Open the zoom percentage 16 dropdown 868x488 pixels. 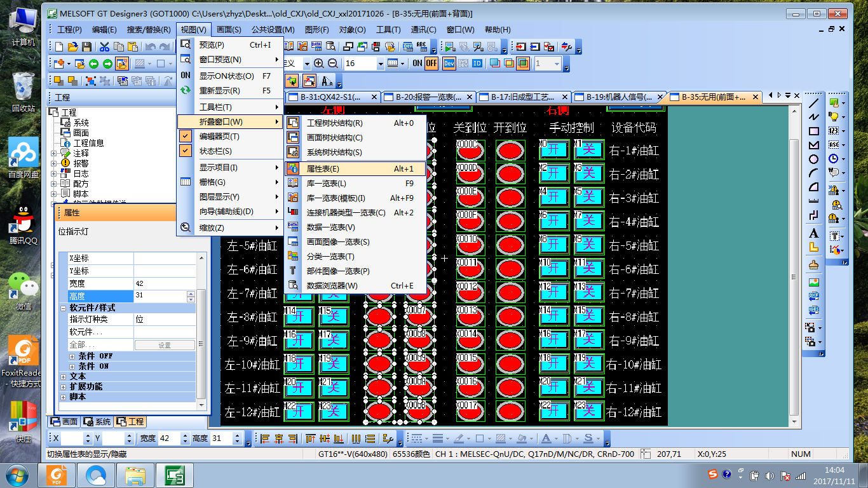[x=381, y=64]
